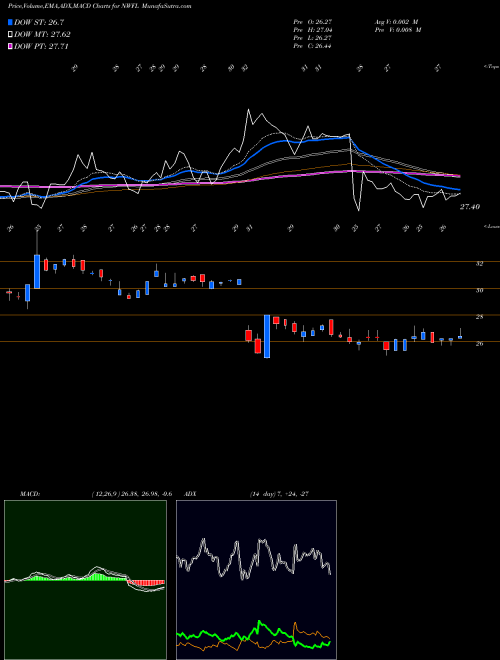Click the '(14 day) 7, +24, -27' ADX values

click(x=279, y=494)
